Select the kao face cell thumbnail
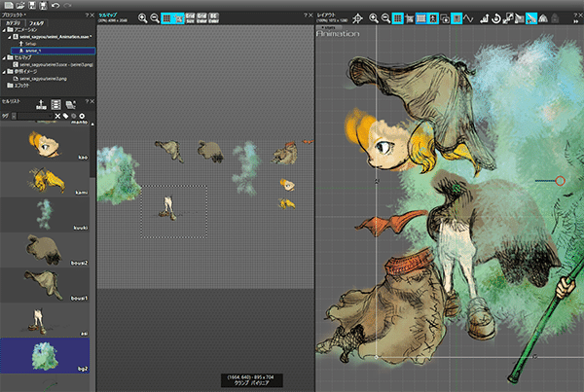 point(44,143)
